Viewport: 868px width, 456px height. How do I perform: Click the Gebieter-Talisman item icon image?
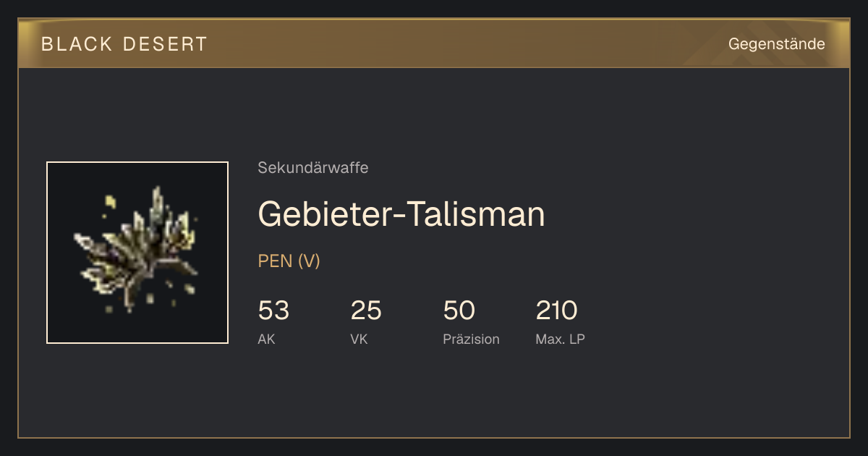tap(137, 253)
